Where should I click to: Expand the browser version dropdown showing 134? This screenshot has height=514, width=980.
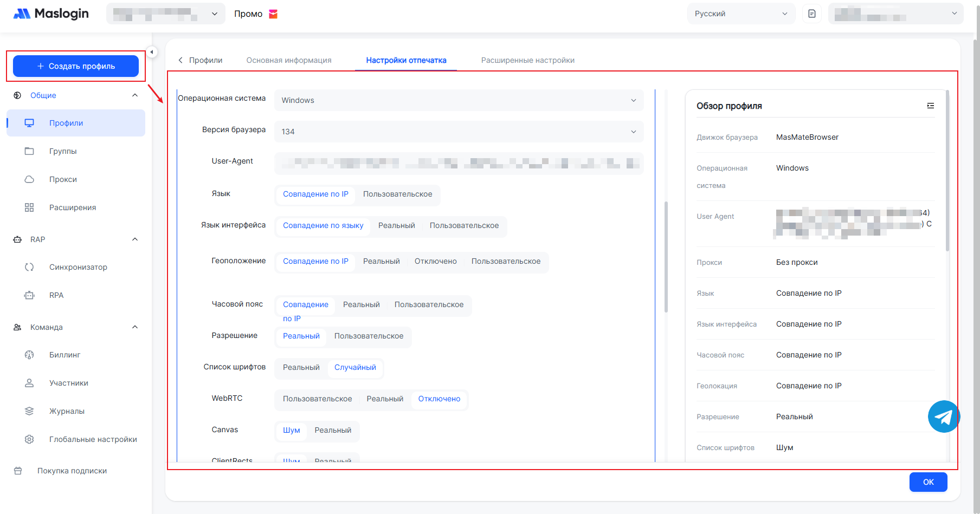(x=459, y=132)
